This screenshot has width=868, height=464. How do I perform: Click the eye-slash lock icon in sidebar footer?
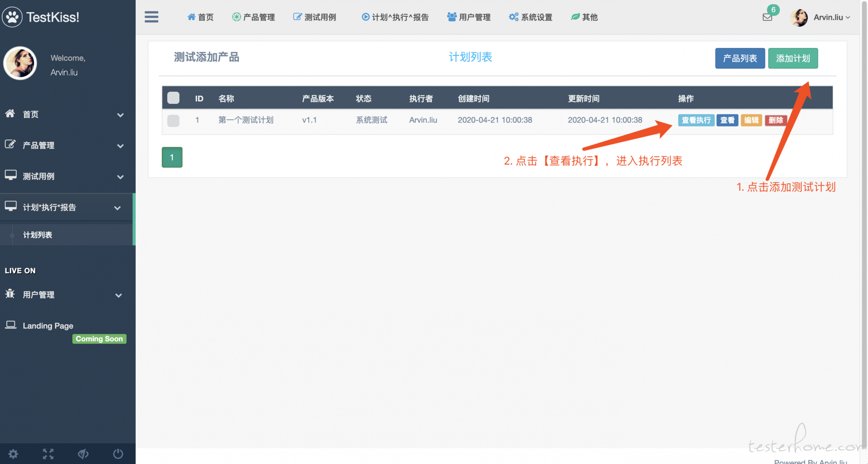[83, 454]
